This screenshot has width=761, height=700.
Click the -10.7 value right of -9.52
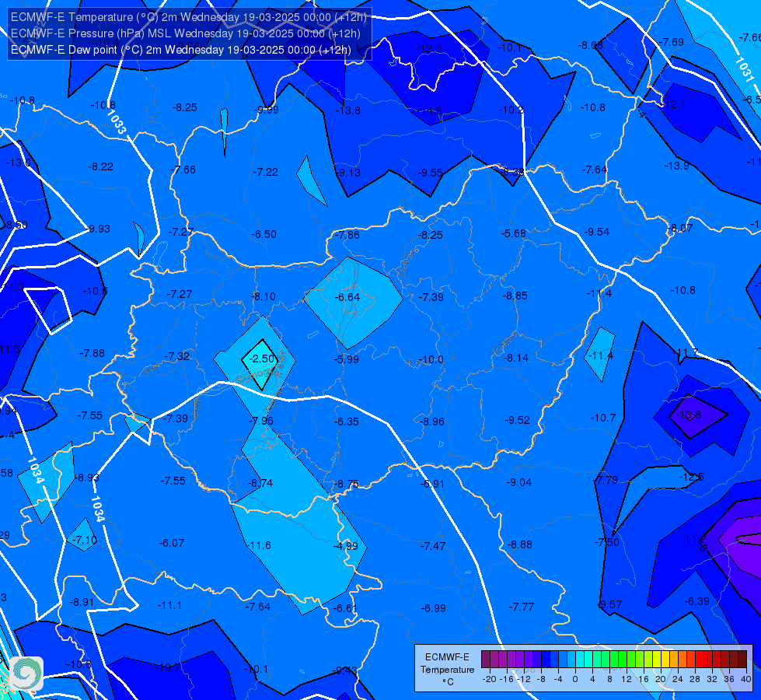pos(603,418)
